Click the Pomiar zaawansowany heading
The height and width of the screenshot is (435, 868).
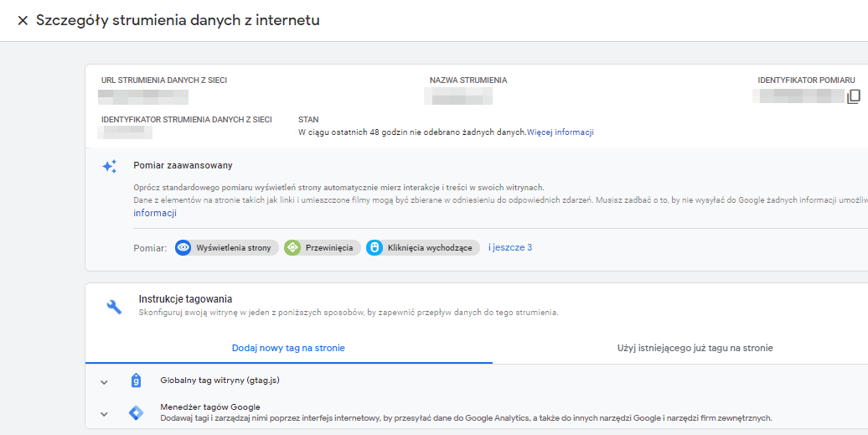pyautogui.click(x=183, y=165)
